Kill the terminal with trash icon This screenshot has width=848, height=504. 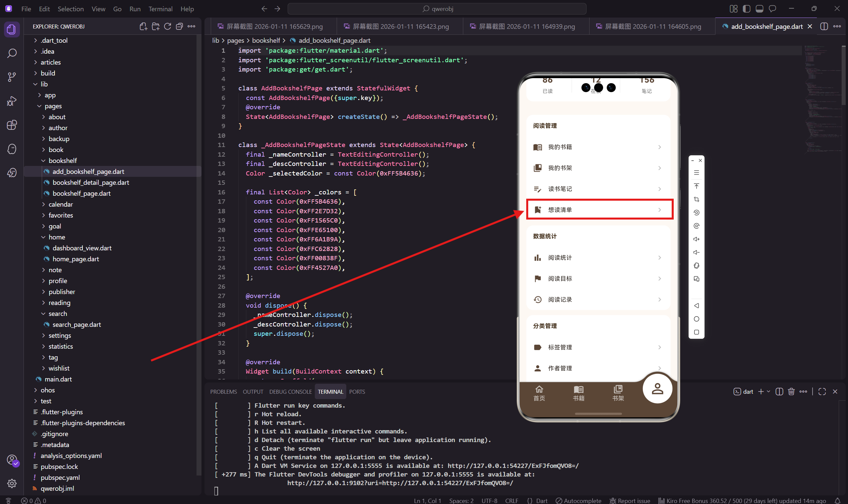pos(791,392)
